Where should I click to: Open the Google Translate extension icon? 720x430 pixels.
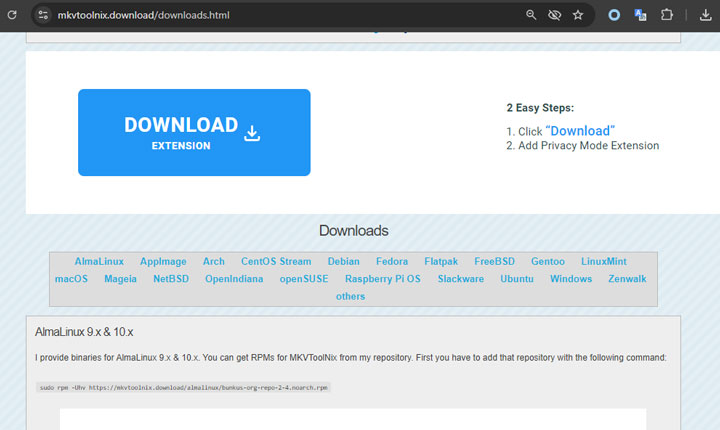(x=640, y=15)
